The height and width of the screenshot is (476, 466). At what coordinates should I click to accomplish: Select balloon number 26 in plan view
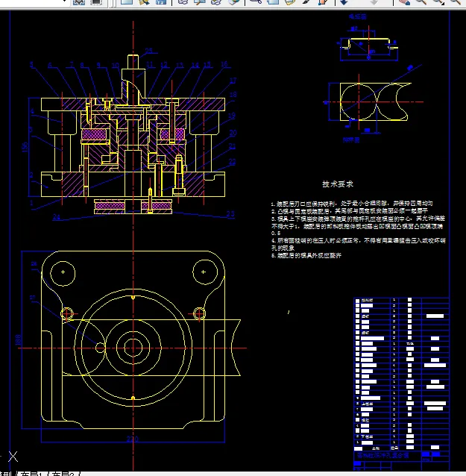coord(34,264)
